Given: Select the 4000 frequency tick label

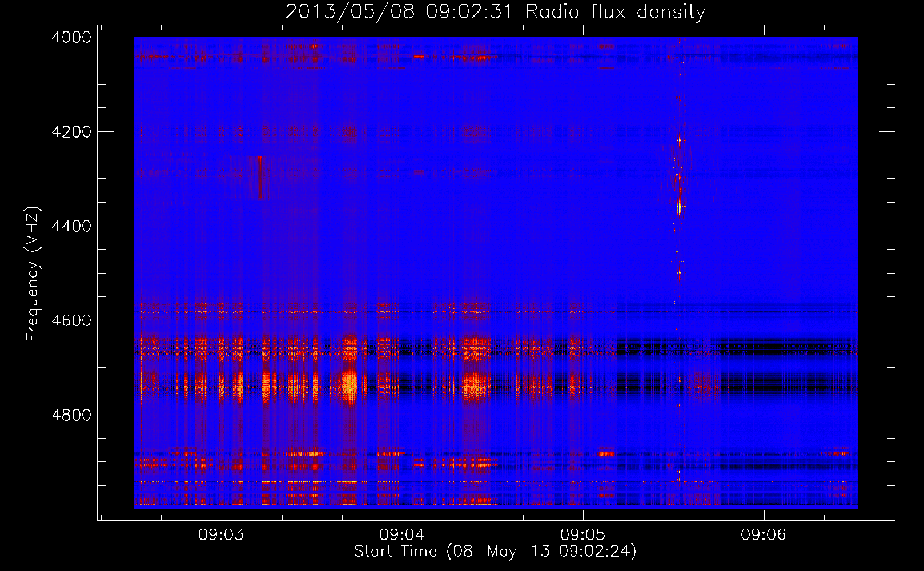Looking at the screenshot, I should 71,37.
